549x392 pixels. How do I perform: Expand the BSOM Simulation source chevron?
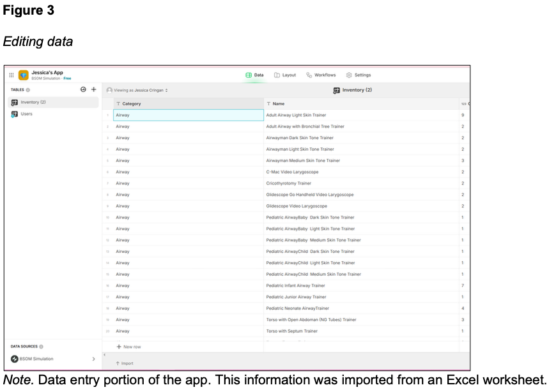click(x=93, y=359)
